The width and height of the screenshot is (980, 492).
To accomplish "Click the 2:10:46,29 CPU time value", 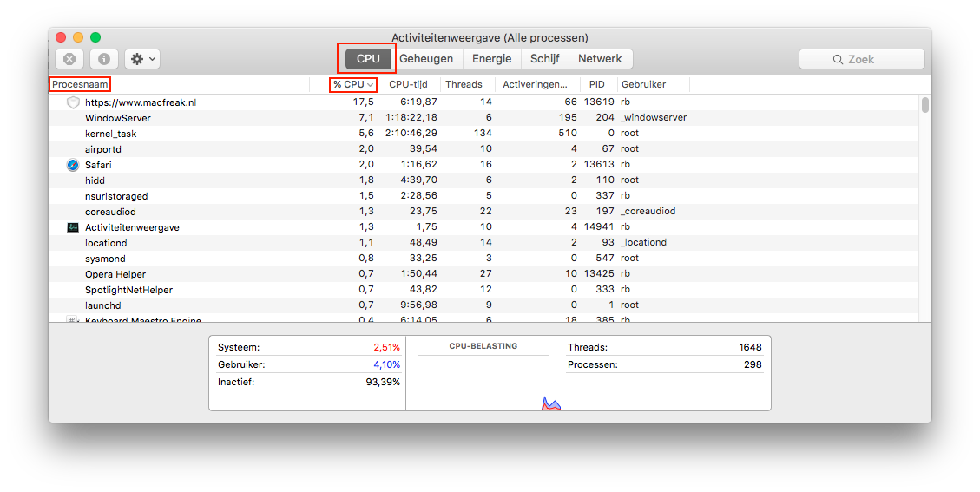I will tap(411, 133).
